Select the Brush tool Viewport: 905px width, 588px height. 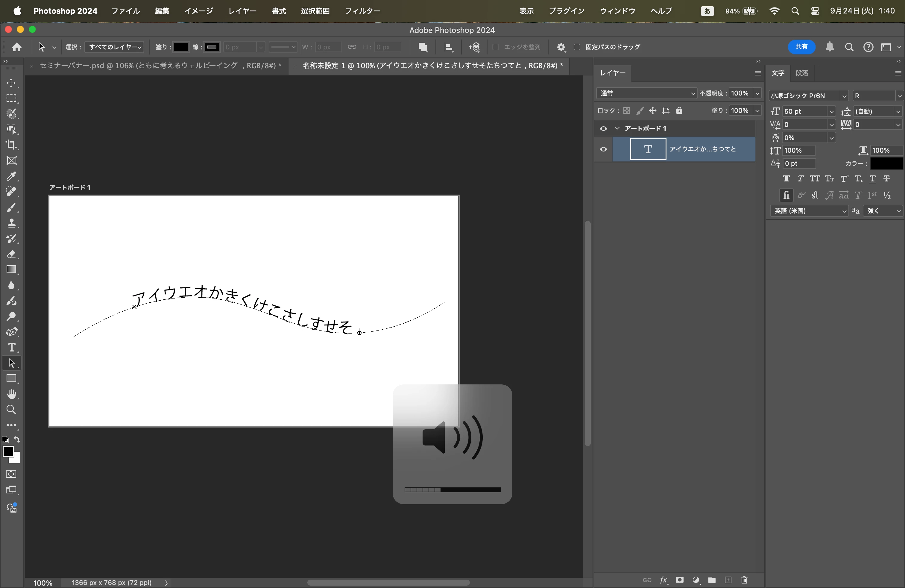(x=11, y=208)
